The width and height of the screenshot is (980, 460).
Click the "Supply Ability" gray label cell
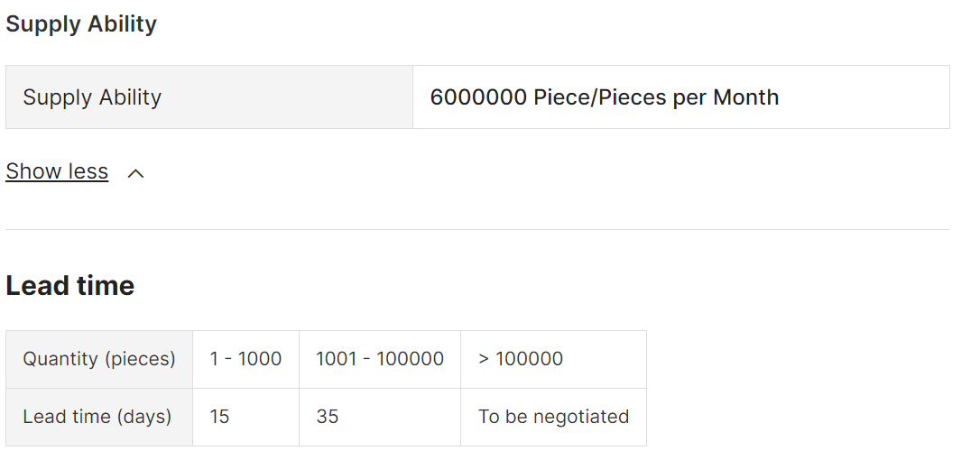(x=92, y=97)
